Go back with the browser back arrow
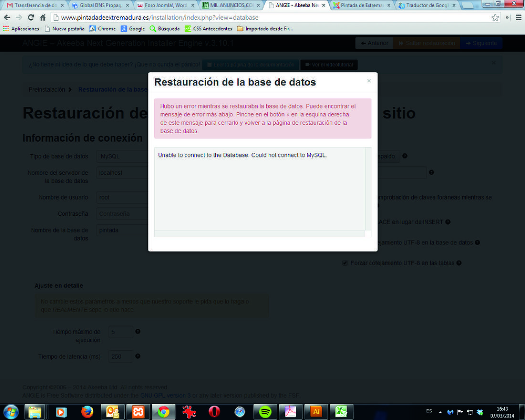The image size is (525, 420). pos(7,17)
